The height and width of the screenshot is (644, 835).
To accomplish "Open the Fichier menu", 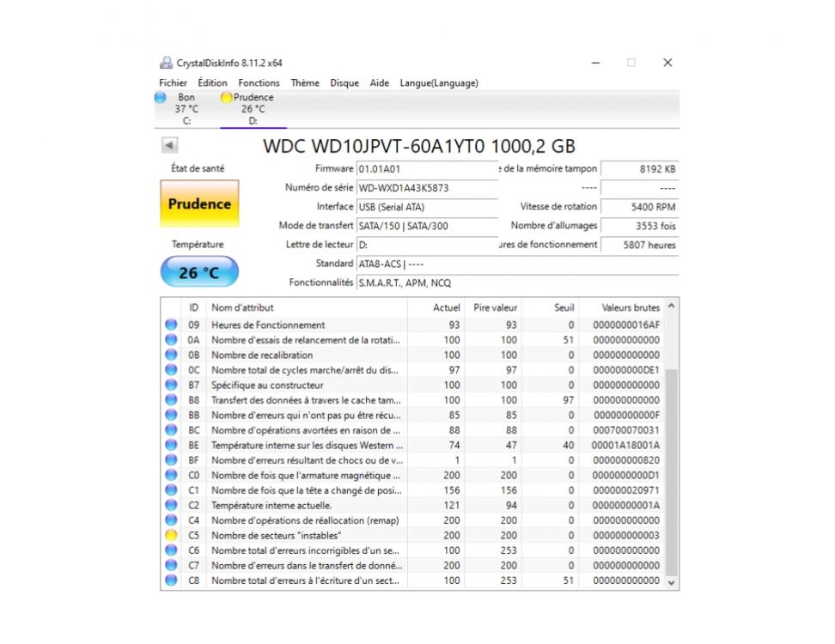I will point(173,83).
